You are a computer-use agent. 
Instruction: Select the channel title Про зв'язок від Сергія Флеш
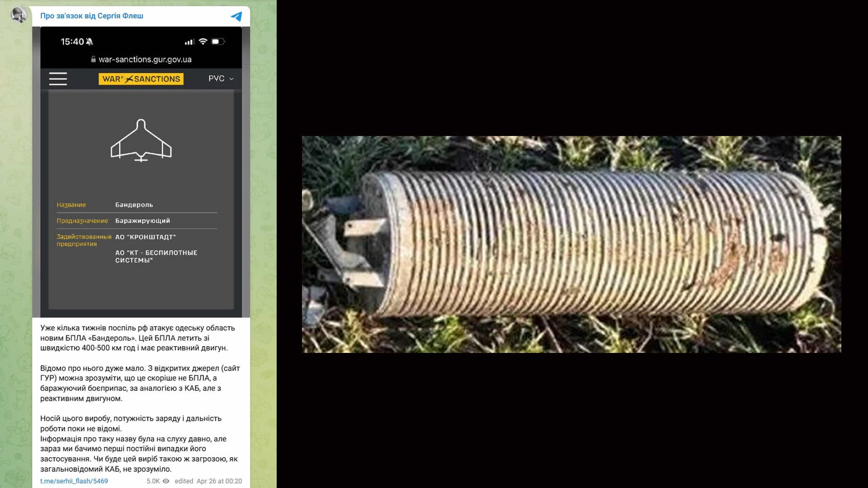point(92,15)
